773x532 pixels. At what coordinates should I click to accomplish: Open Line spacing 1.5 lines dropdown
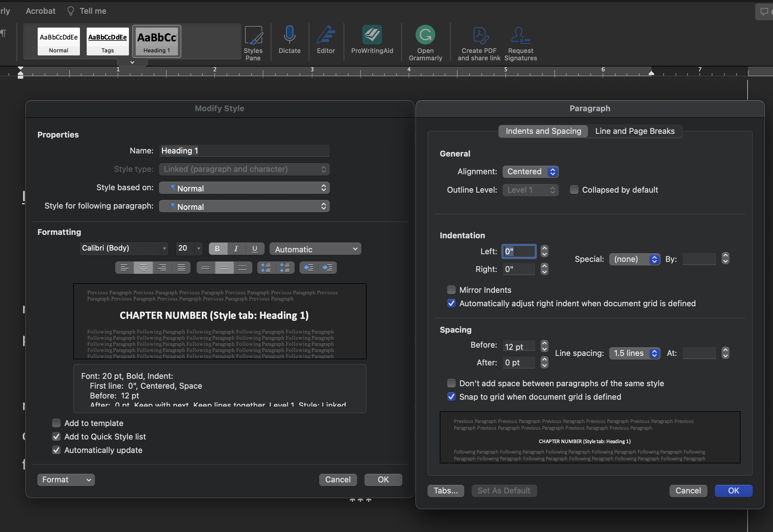click(634, 353)
